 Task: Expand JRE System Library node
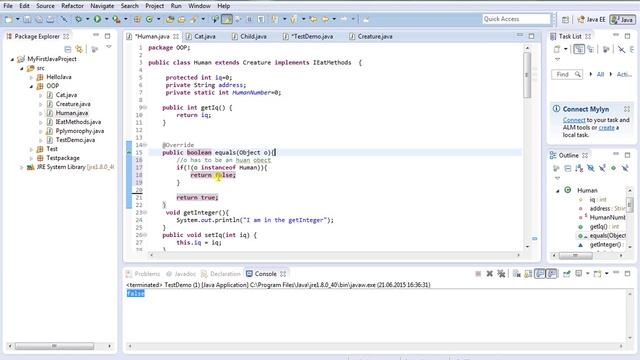click(22, 167)
